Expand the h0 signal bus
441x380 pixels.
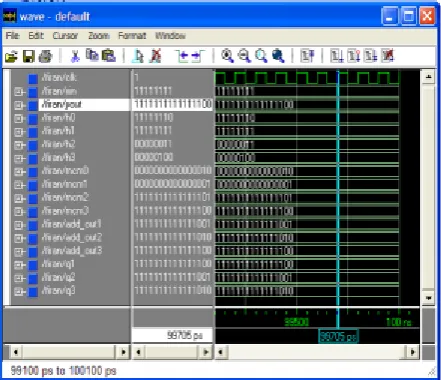tap(19, 118)
